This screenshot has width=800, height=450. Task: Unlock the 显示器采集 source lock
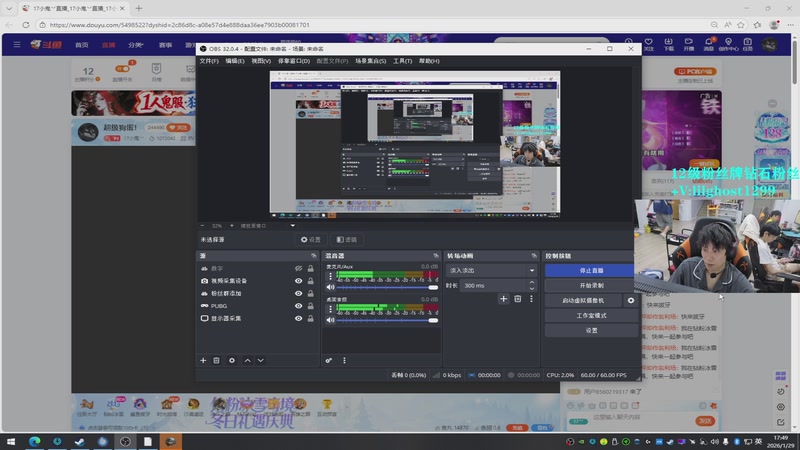coord(310,318)
